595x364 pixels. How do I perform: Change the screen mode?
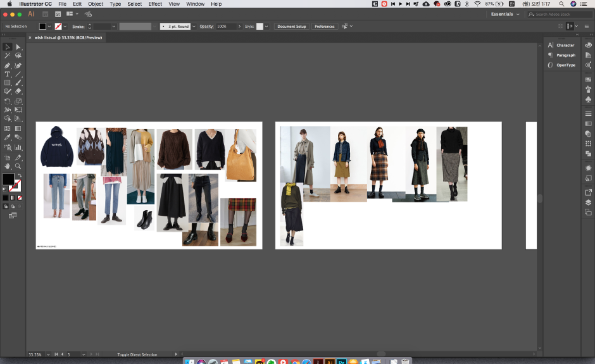pos(12,215)
